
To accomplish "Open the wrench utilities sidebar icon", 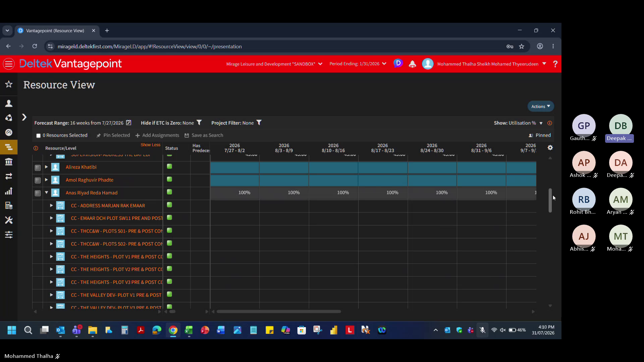I will click(x=9, y=220).
